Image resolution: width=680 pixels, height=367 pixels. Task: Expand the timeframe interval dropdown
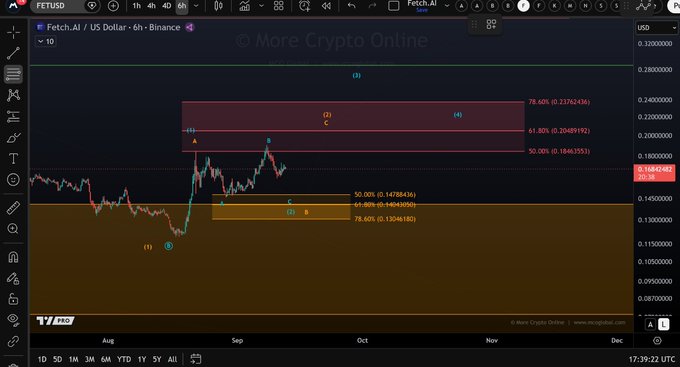[196, 6]
